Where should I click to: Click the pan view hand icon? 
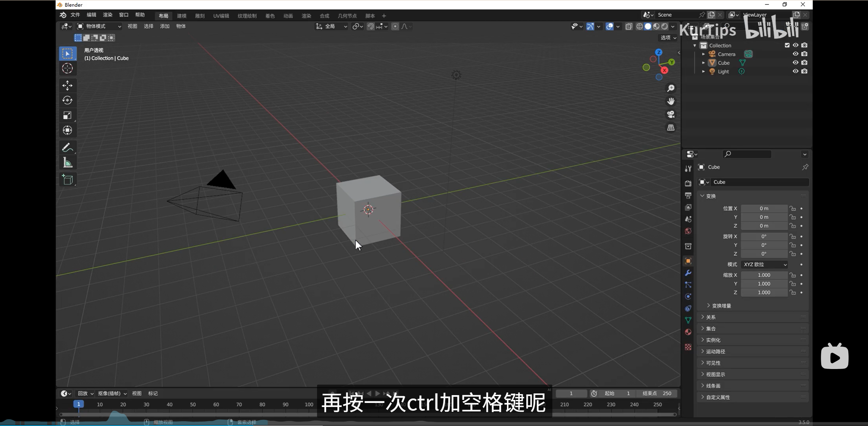pyautogui.click(x=671, y=101)
